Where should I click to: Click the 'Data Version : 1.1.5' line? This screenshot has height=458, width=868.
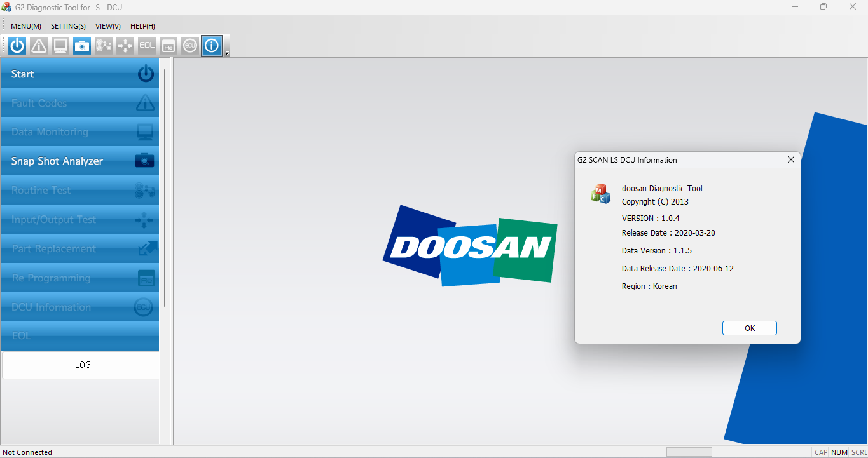click(x=657, y=250)
